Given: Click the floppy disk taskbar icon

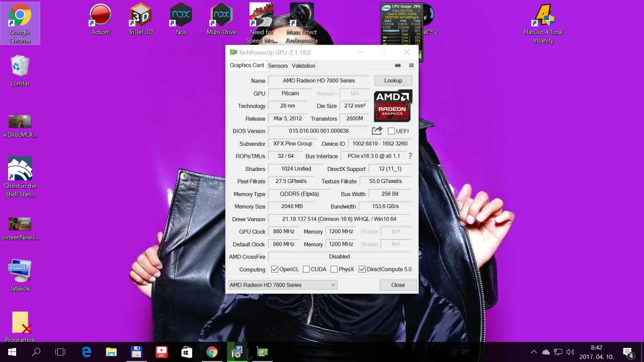Looking at the screenshot, I should coord(136,352).
